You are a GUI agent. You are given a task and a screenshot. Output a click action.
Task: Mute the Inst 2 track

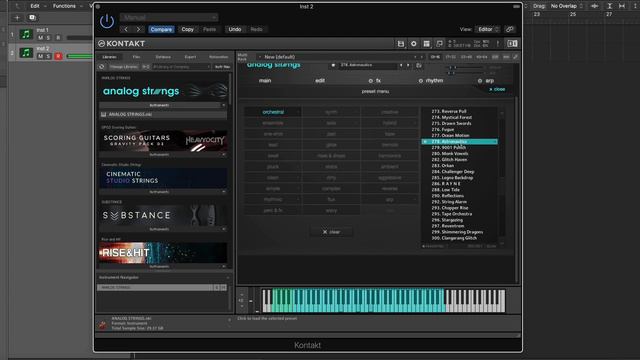[40, 56]
